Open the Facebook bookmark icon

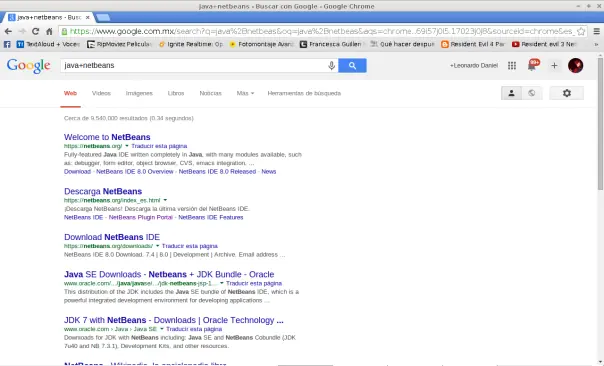coord(7,44)
